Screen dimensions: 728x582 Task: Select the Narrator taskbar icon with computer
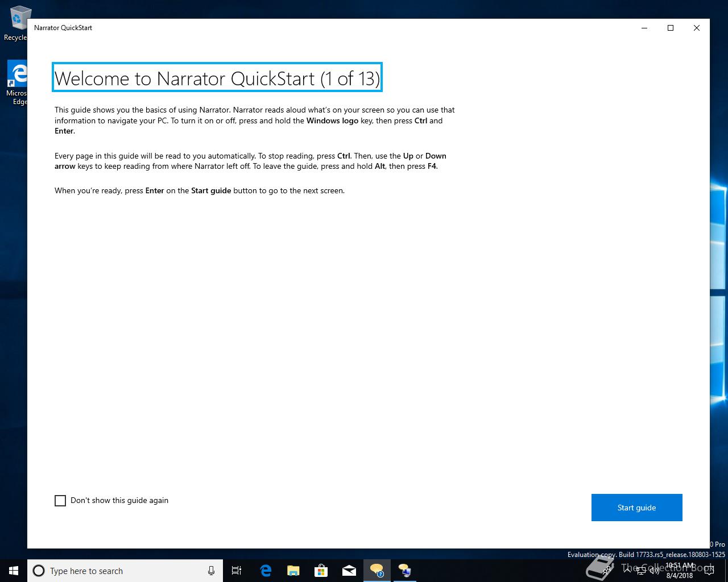(405, 571)
